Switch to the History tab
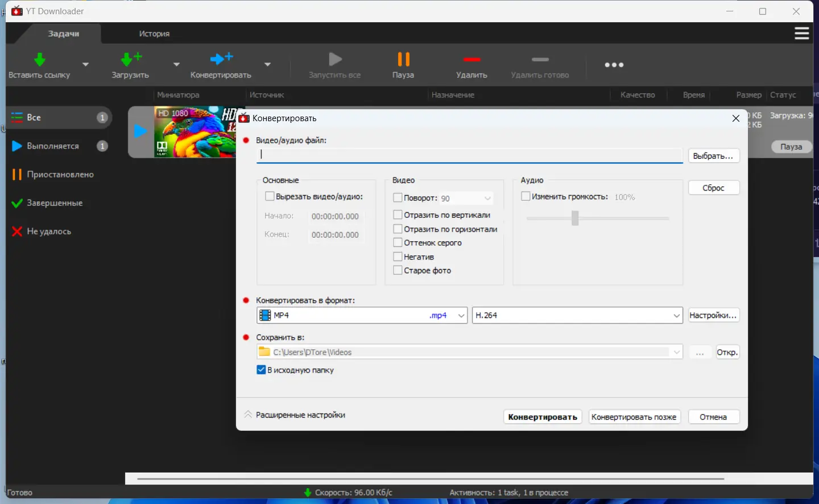 pos(154,34)
